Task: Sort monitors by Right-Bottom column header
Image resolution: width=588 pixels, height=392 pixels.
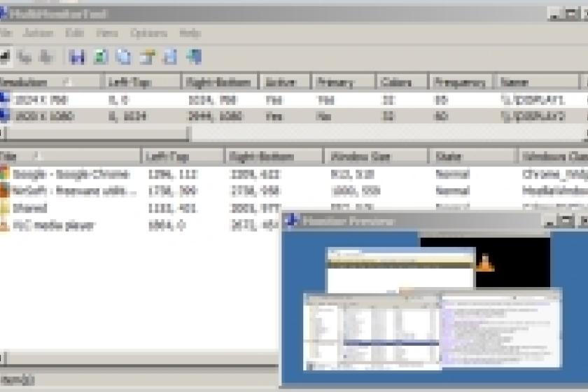Action: 220,82
